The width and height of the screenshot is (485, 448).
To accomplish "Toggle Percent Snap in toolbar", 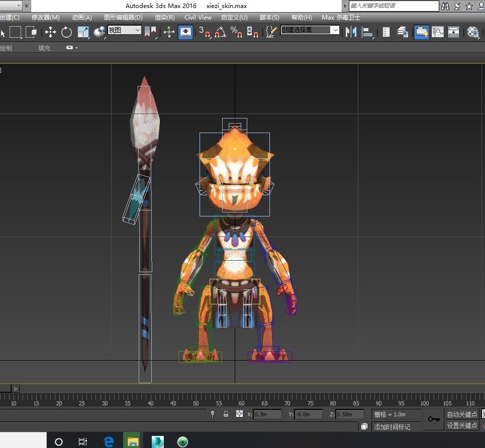I will click(x=236, y=32).
